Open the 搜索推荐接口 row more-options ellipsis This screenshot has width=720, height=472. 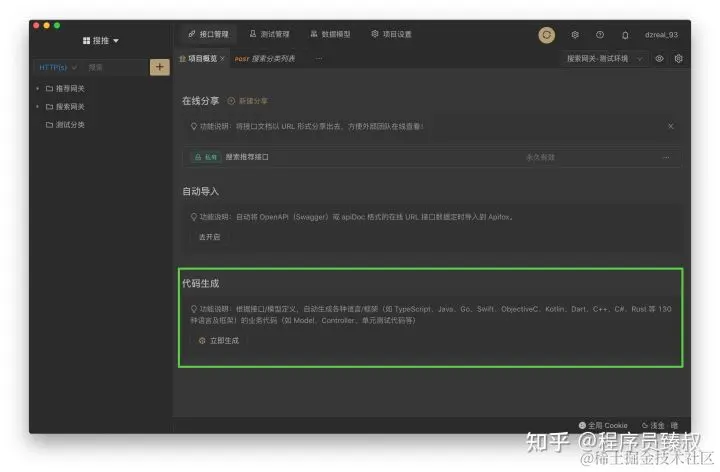[666, 157]
